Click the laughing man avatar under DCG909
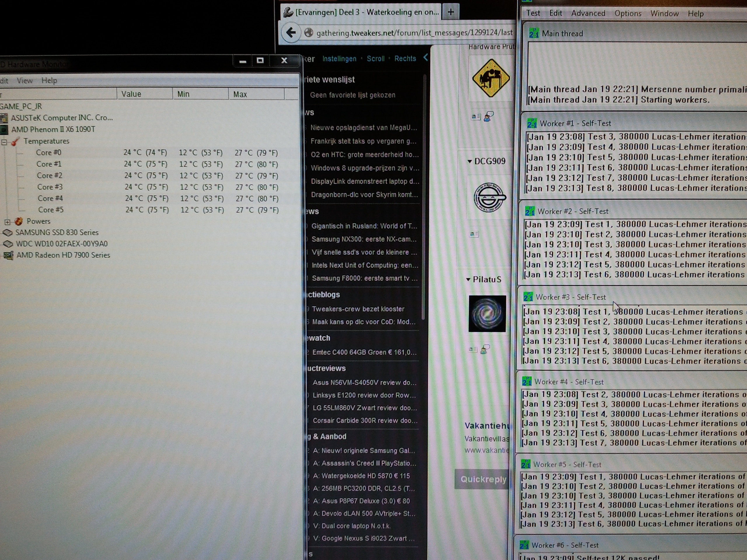 click(x=489, y=197)
